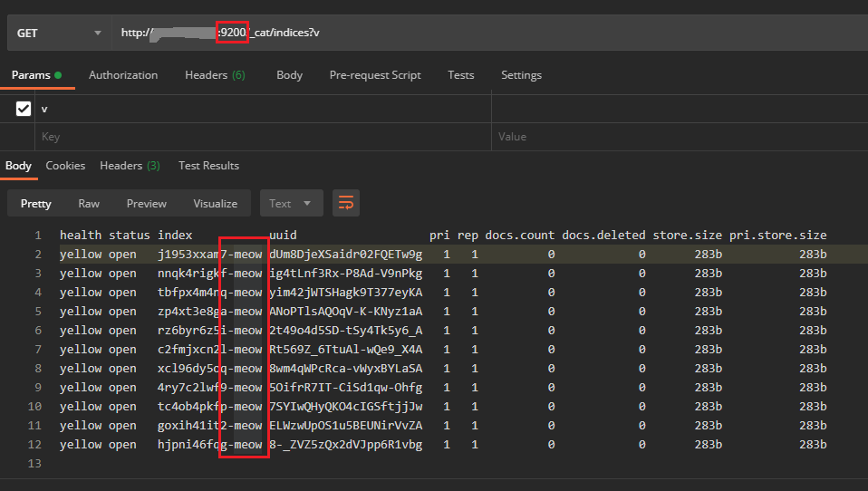The image size is (868, 491).
Task: Click the 'docs.deleted' column header text
Action: click(x=603, y=235)
